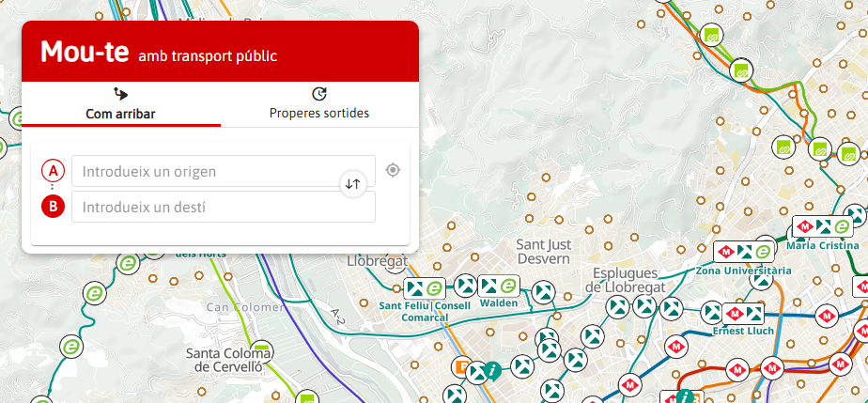This screenshot has width=868, height=403.
Task: Click the Sant Just Desvern map label
Action: click(x=543, y=251)
